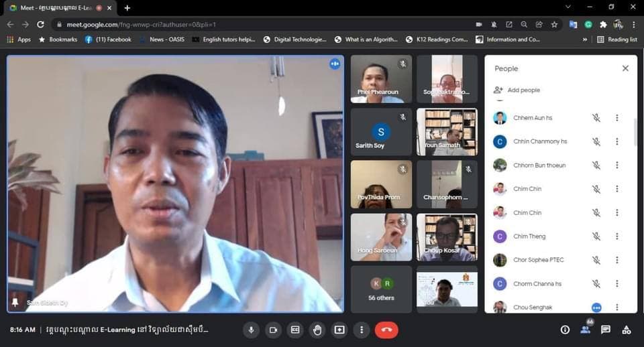
Task: Raise hand in the meeting
Action: click(x=317, y=330)
